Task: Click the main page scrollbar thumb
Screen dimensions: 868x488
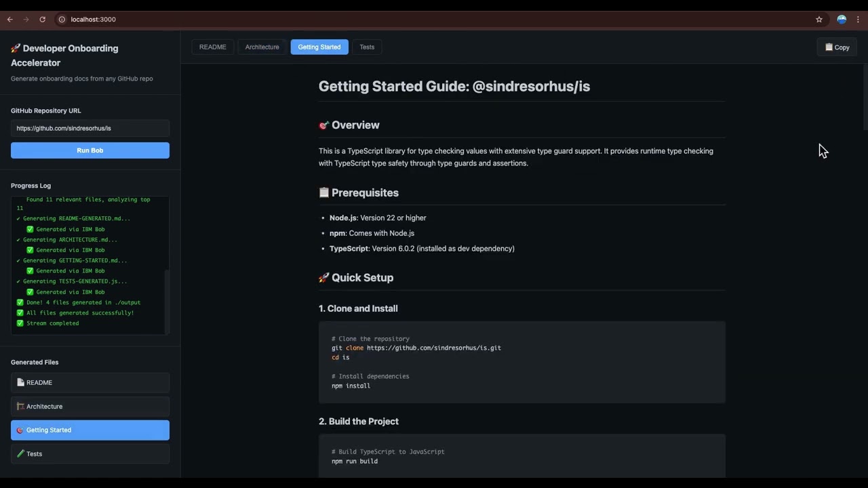Action: 865,98
